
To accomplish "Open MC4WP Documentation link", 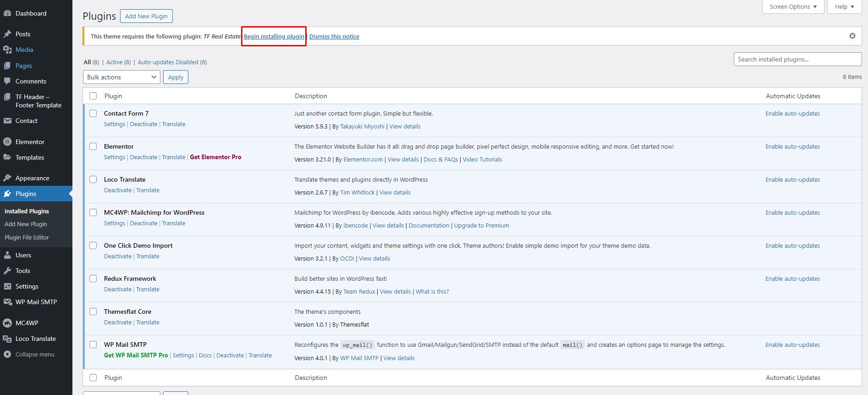I will click(x=429, y=226).
